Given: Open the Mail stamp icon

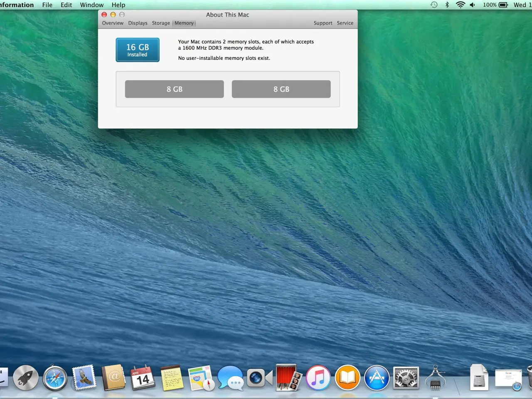Looking at the screenshot, I should pos(84,378).
